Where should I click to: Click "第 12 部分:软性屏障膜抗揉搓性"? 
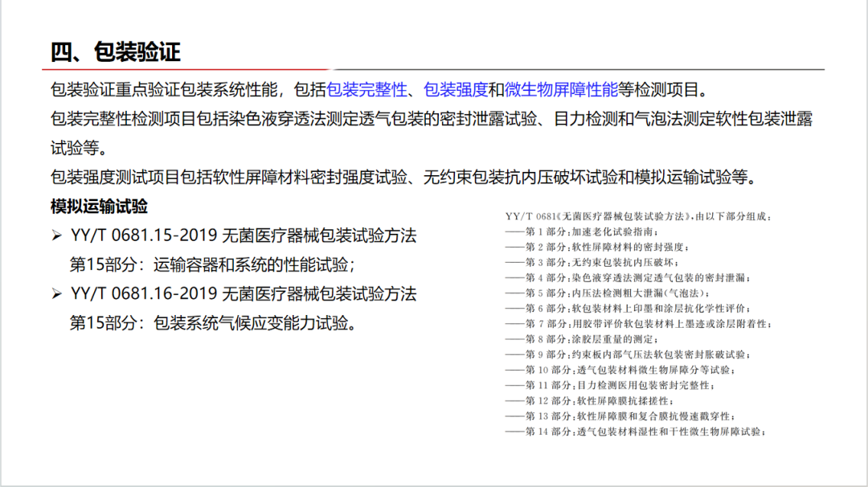[x=590, y=401]
